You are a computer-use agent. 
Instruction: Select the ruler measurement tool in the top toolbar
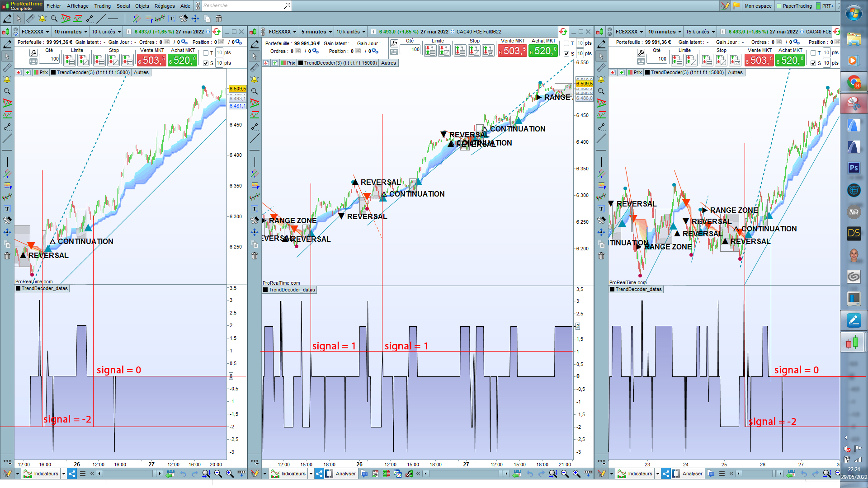(x=30, y=19)
